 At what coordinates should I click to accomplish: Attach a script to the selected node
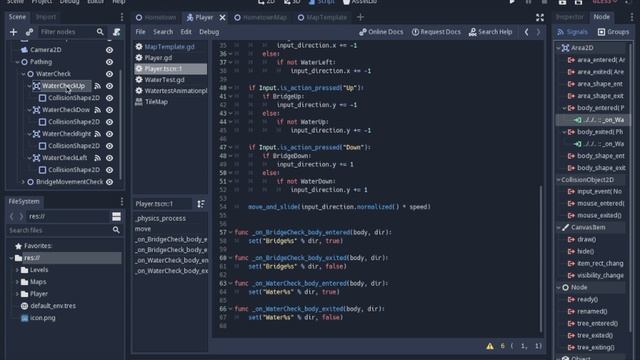(x=116, y=32)
